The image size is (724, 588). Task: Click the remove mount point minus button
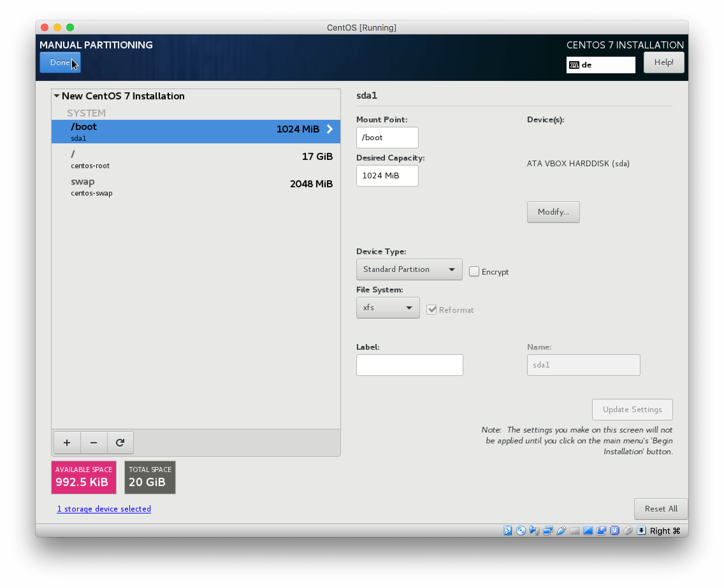94,443
